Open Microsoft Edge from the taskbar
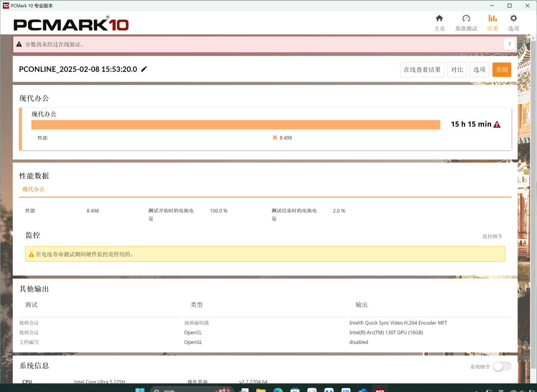537x392 pixels. point(278,390)
